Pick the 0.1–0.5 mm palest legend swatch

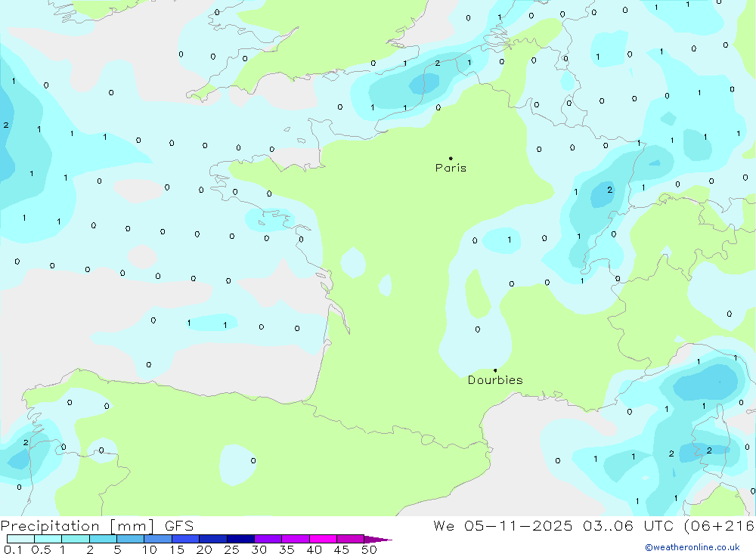coord(20,539)
